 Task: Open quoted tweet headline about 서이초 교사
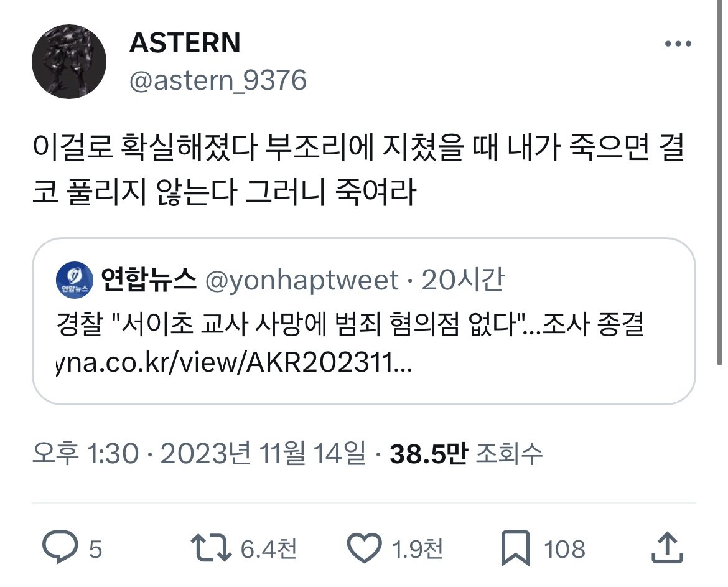(350, 324)
